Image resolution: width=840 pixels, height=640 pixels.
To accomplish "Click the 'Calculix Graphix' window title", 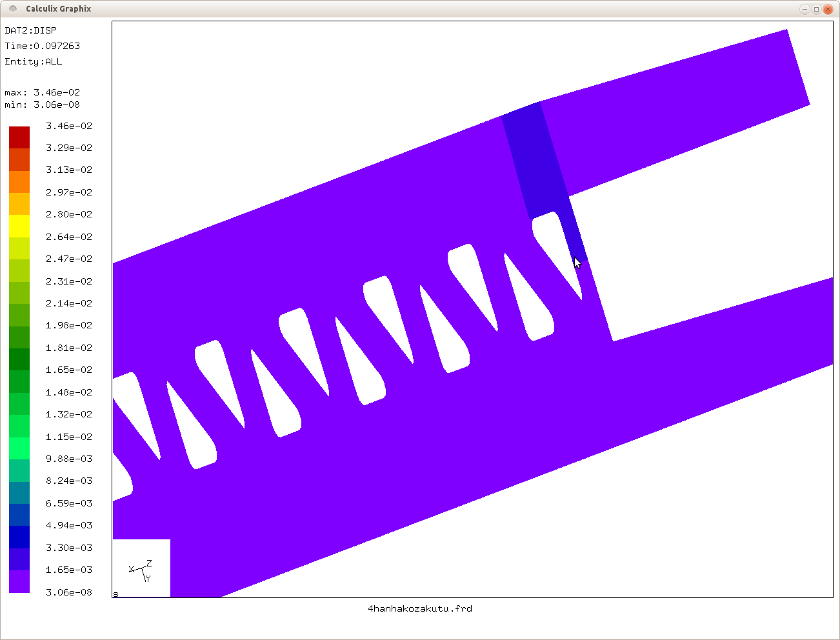I will 58,8.
